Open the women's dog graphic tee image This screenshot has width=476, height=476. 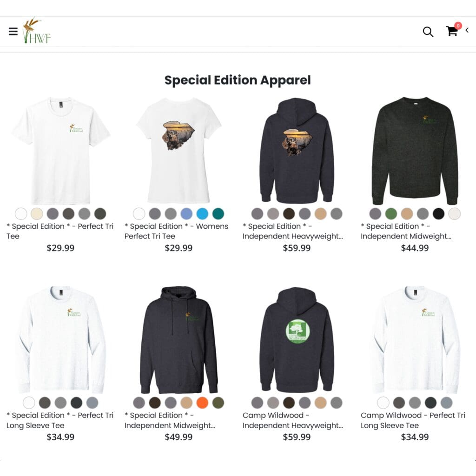178,150
